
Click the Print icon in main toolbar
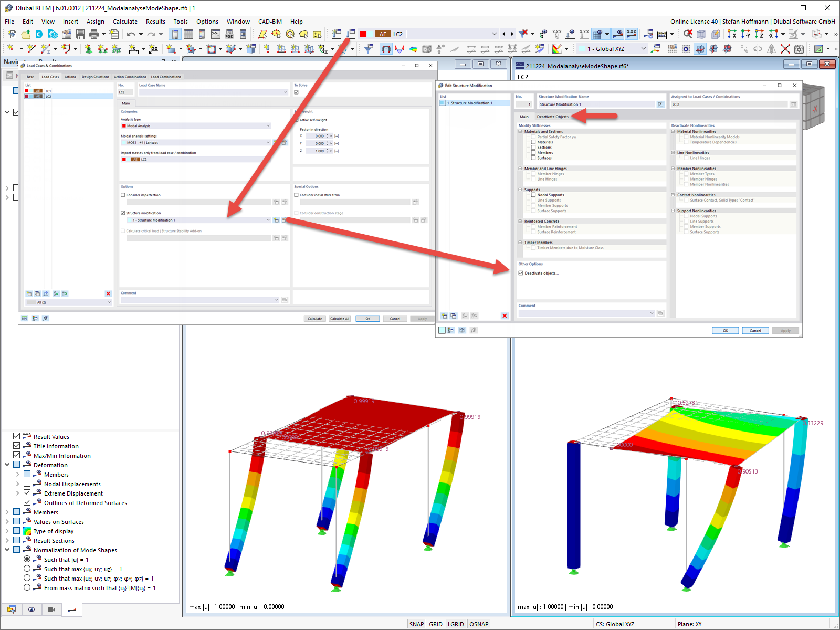(94, 34)
